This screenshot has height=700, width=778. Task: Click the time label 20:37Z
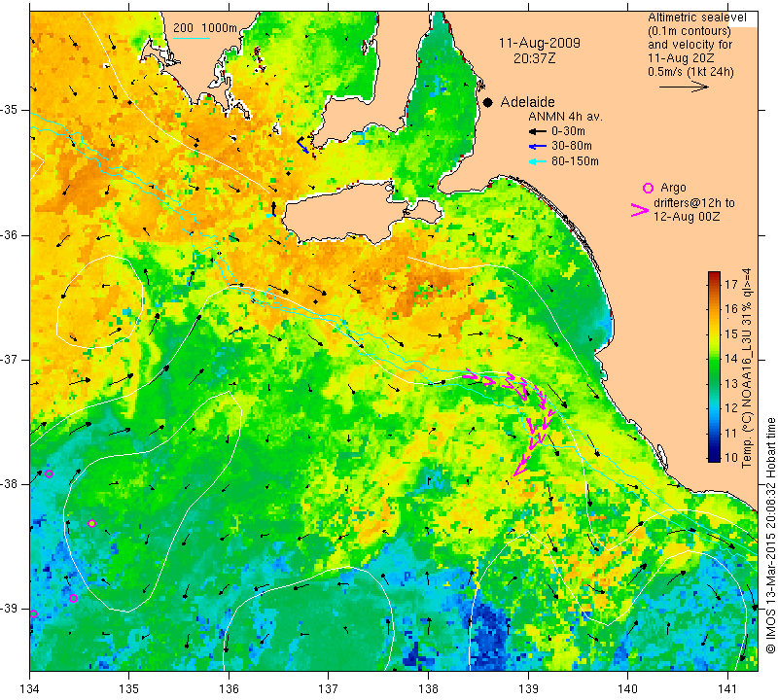coord(534,58)
